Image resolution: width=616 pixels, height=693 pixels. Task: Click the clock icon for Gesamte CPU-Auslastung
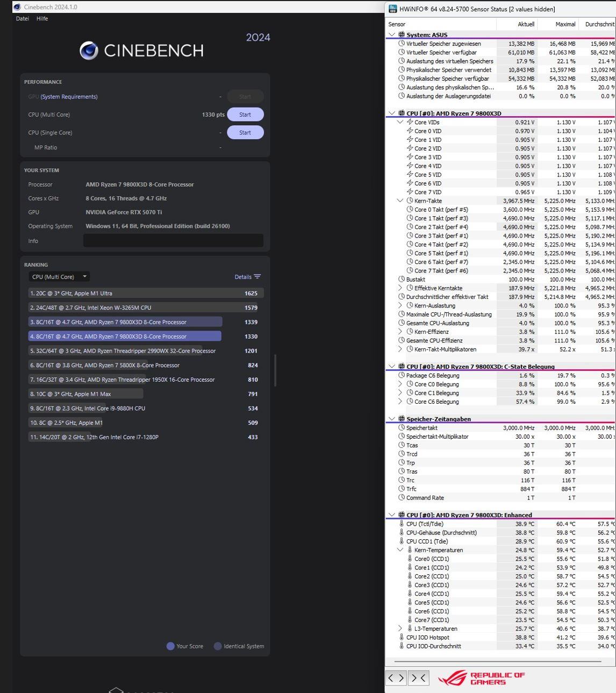(402, 323)
